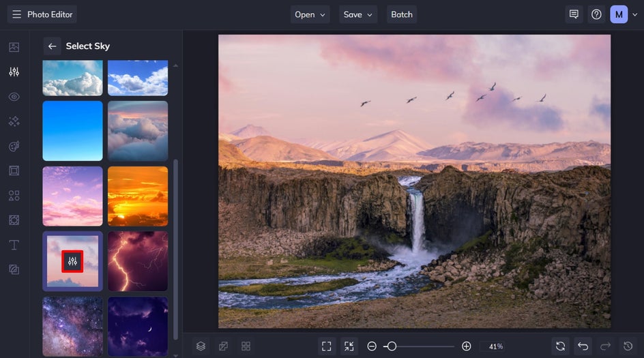Click the waterfall photo on canvas
644x358 pixels.
tap(414, 181)
